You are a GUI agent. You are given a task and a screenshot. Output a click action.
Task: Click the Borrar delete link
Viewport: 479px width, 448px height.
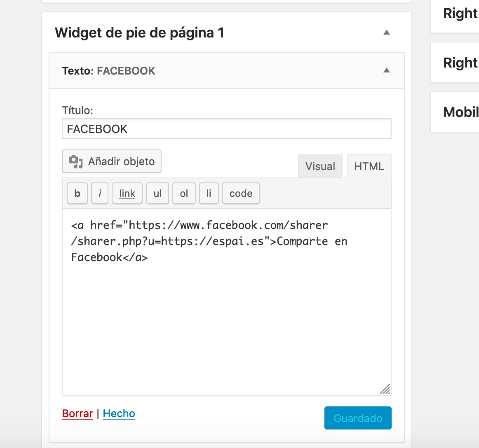pos(77,413)
